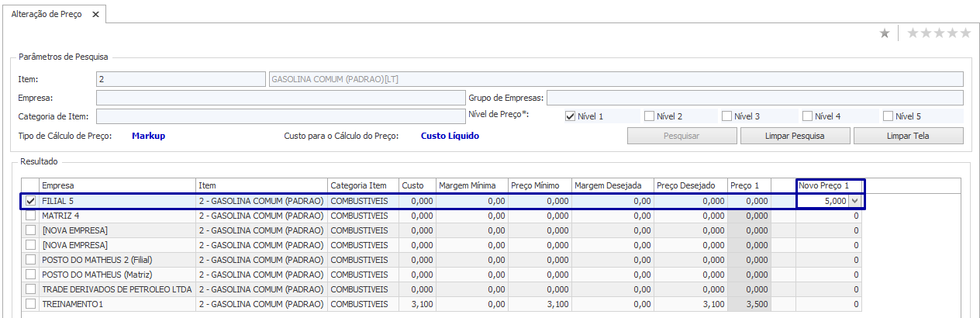Focus the Empresa input field

[281, 98]
